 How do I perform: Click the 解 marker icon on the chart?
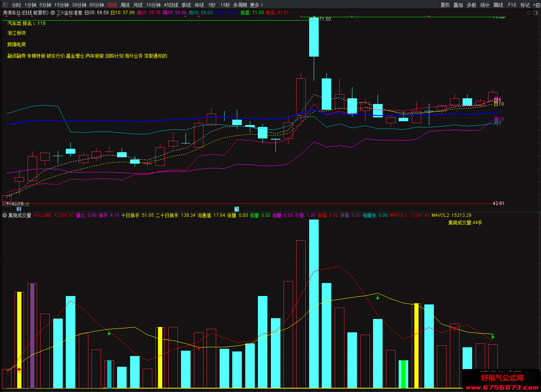(237, 209)
